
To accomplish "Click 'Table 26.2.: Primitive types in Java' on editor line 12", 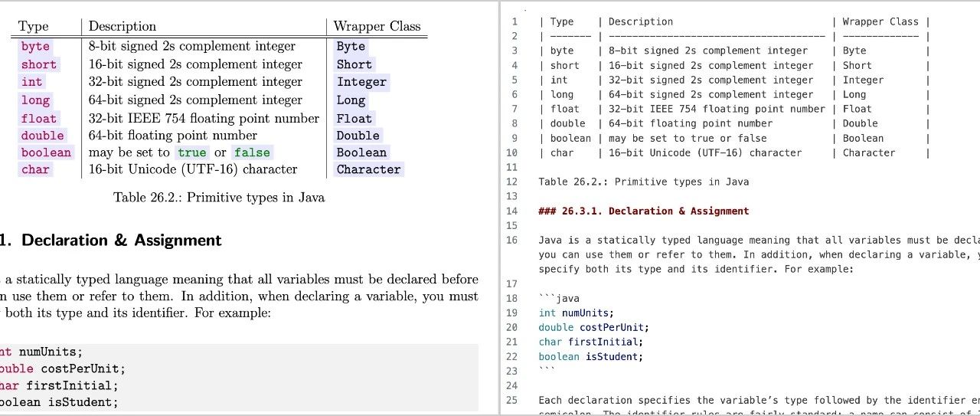I will [644, 182].
